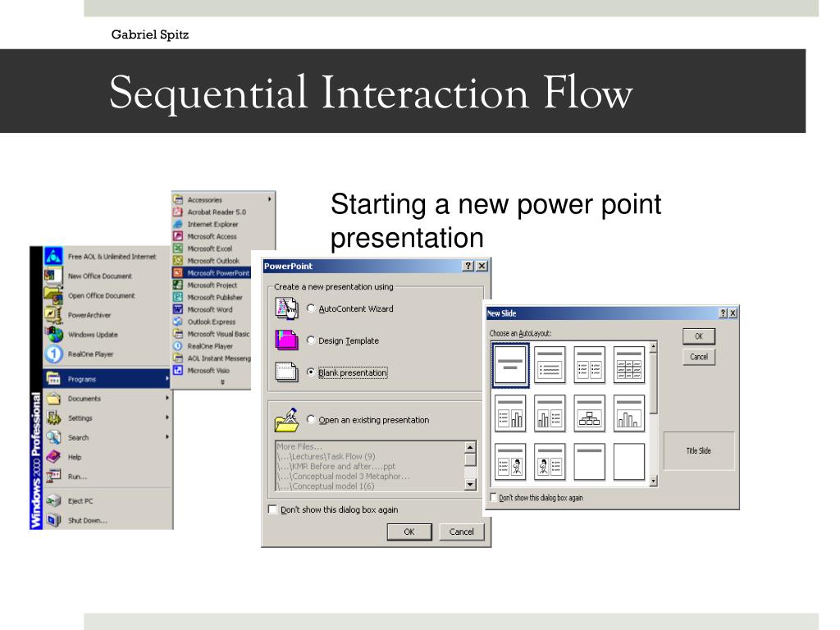Select the Bulleted List layout thumbnail
The image size is (840, 630).
click(550, 365)
